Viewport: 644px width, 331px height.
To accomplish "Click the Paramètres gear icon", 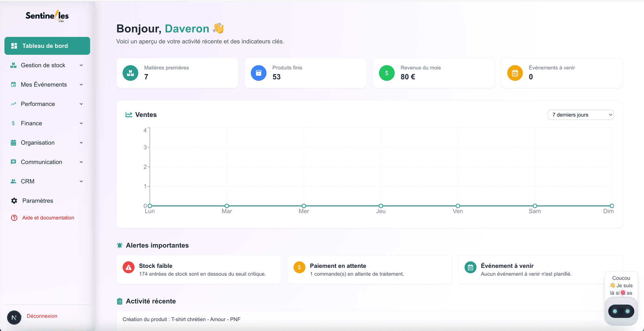I will click(14, 201).
